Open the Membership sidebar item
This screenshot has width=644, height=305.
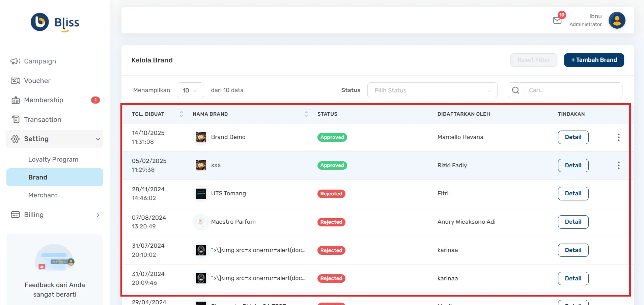[x=44, y=100]
